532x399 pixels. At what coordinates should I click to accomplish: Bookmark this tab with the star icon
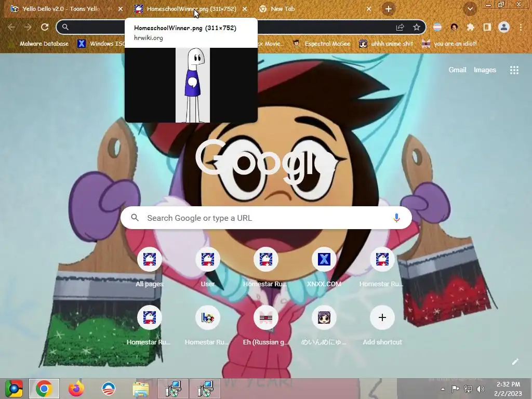pyautogui.click(x=417, y=28)
